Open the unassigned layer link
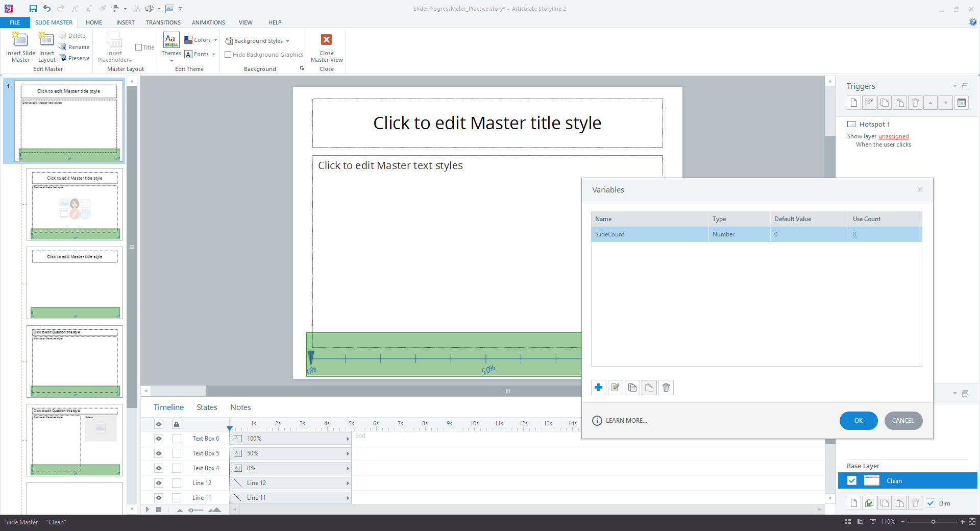Viewport: 980px width, 531px height. tap(893, 136)
